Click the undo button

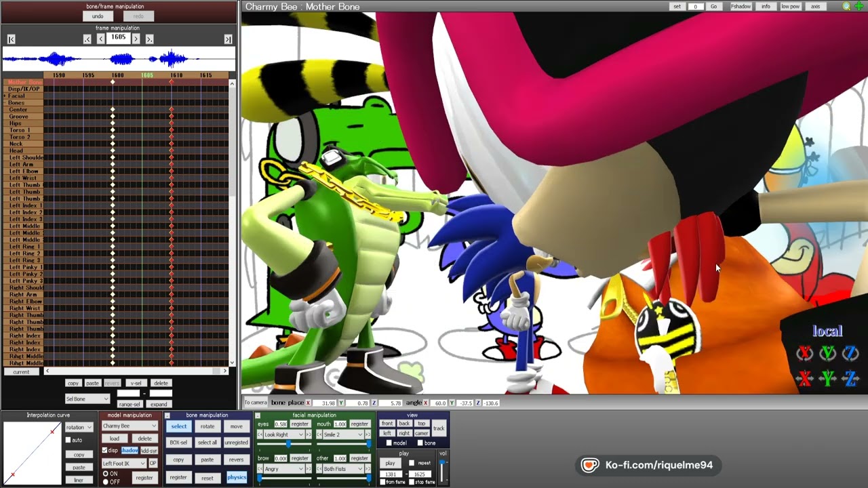(98, 16)
